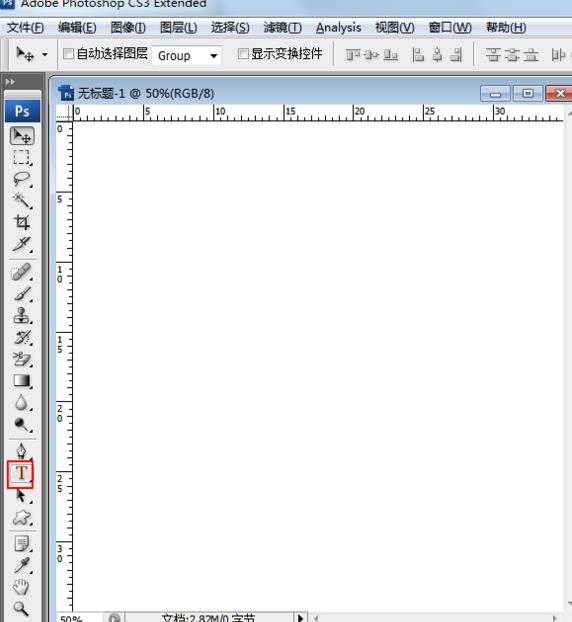Click distribute bottom edges button
This screenshot has height=622, width=572.
pos(531,55)
